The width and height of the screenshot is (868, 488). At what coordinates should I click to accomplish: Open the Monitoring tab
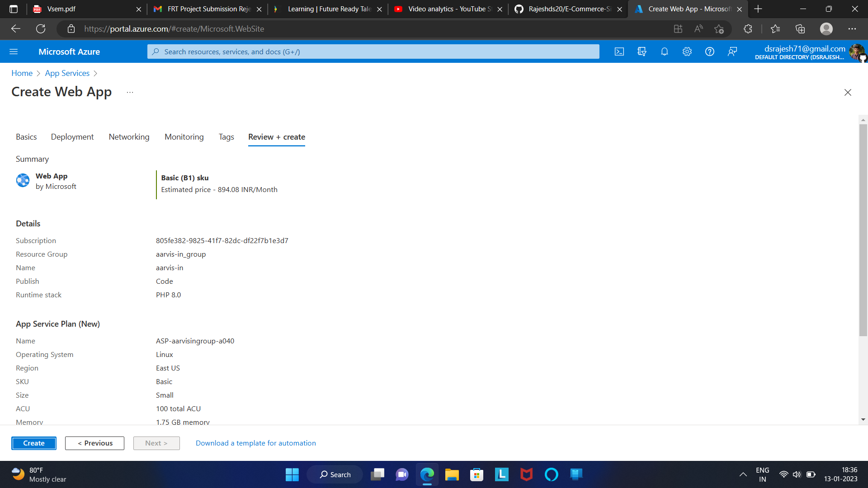click(184, 137)
